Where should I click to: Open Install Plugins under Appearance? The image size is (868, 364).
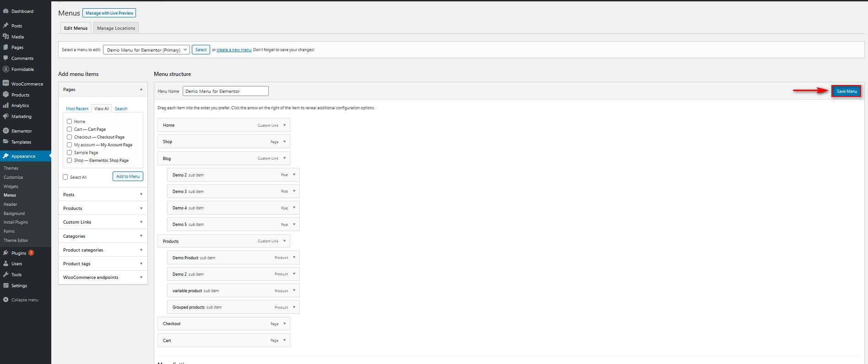click(x=16, y=222)
